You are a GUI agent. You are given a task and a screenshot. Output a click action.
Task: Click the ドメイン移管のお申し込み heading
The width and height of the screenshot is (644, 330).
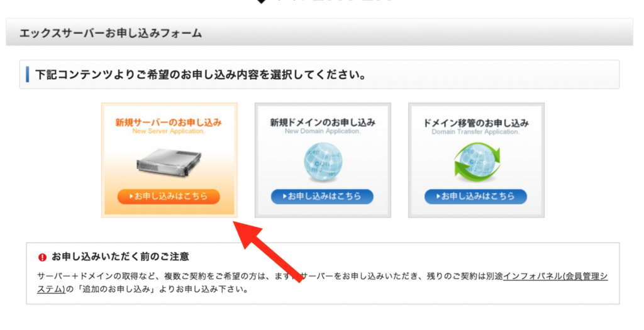(476, 123)
